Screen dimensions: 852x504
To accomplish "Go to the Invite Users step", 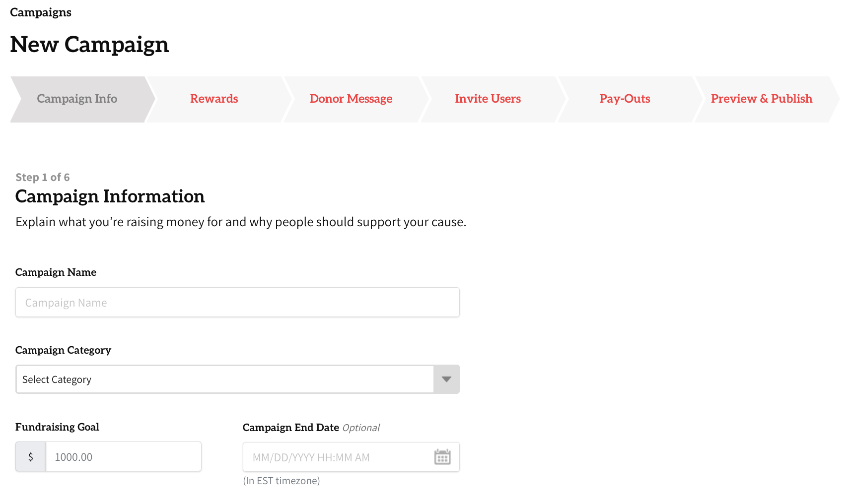I will (x=488, y=99).
